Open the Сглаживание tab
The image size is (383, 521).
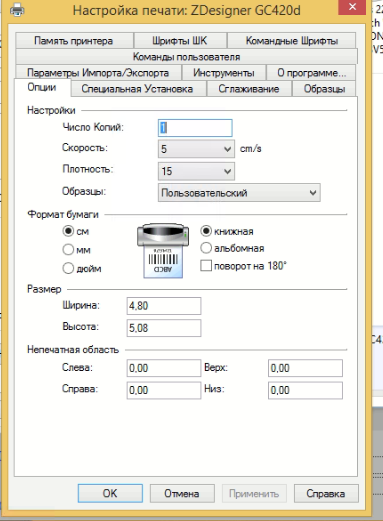click(249, 89)
